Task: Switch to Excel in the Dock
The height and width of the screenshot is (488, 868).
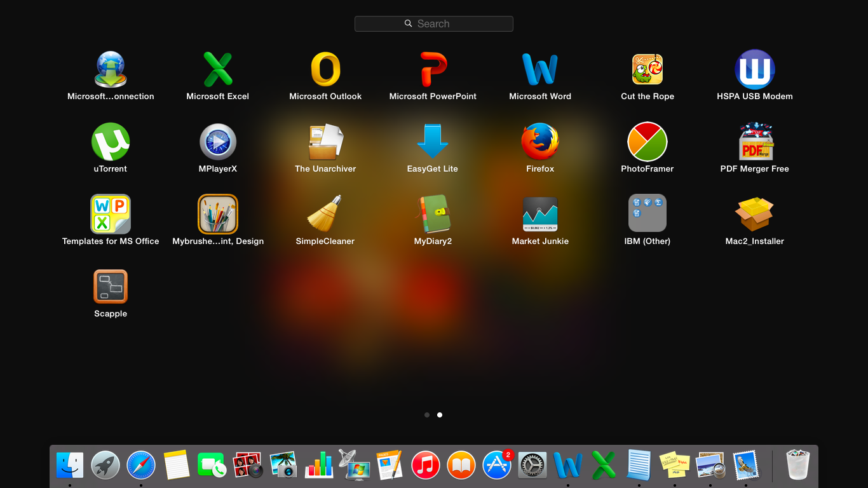Action: [x=604, y=465]
